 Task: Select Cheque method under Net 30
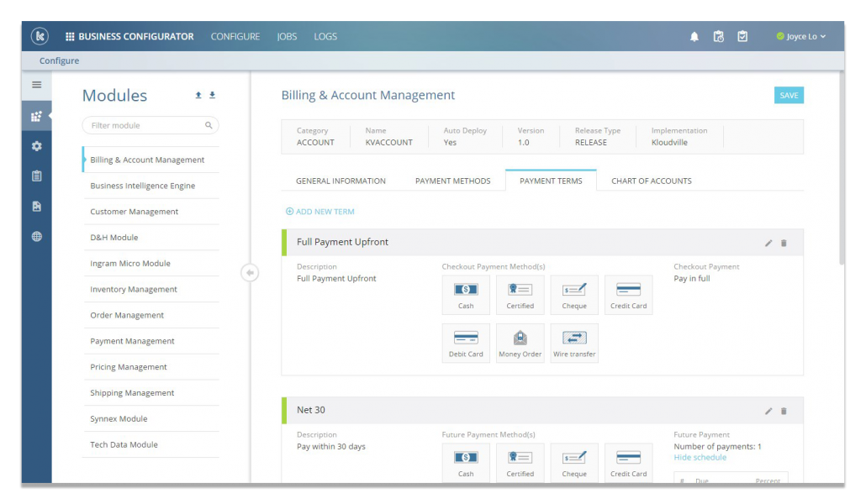click(574, 463)
